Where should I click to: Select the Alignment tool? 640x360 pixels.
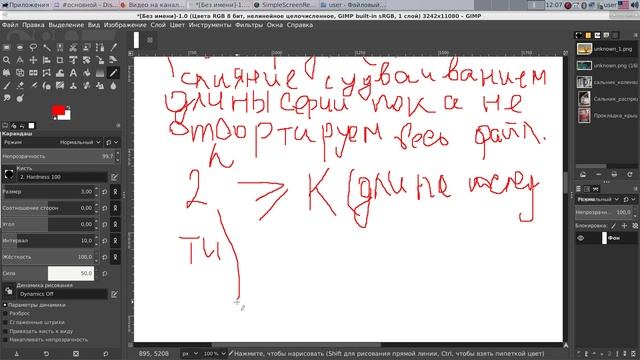(x=47, y=60)
